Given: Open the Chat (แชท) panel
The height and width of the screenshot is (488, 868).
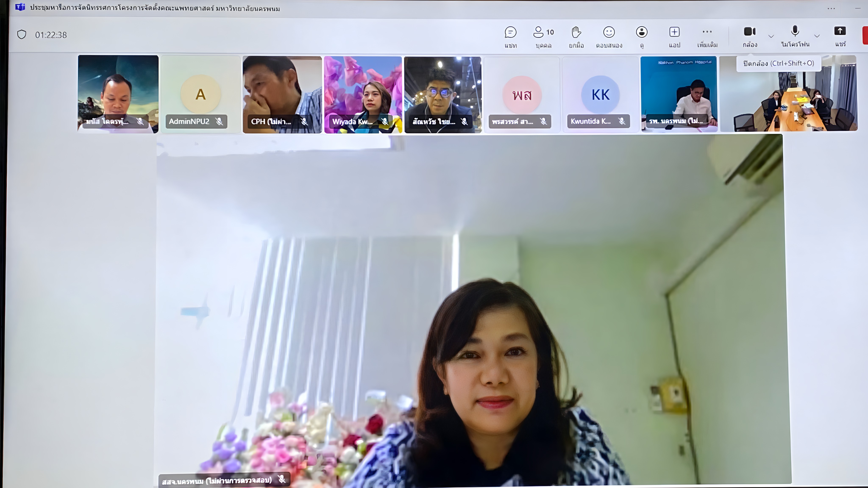Looking at the screenshot, I should point(511,33).
